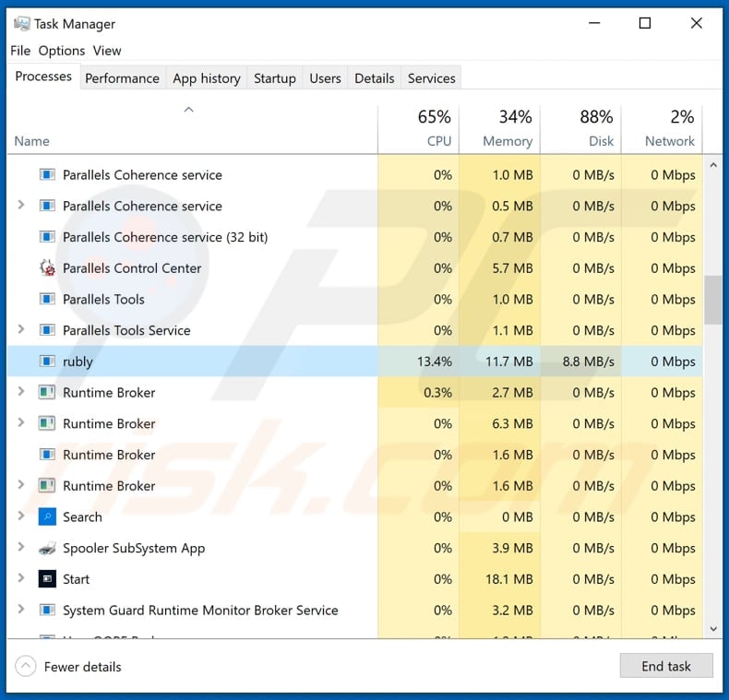
Task: Select the rubly process row
Action: pos(354,362)
